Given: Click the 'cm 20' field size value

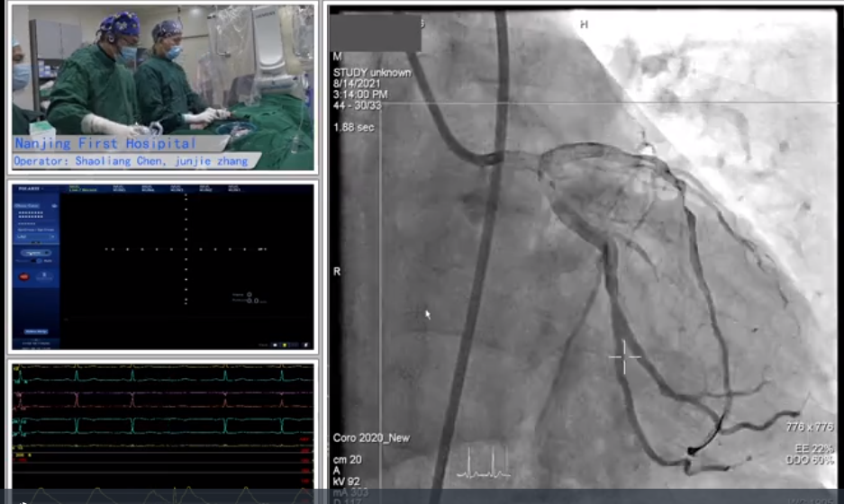Looking at the screenshot, I should 347,460.
